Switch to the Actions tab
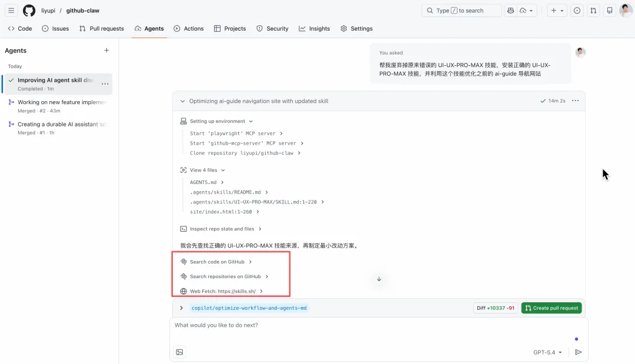Viewport: 635px width, 364px height. 189,28
